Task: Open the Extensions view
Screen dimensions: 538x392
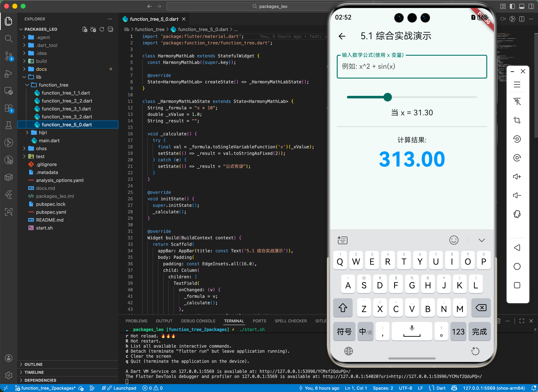Action: click(8, 108)
